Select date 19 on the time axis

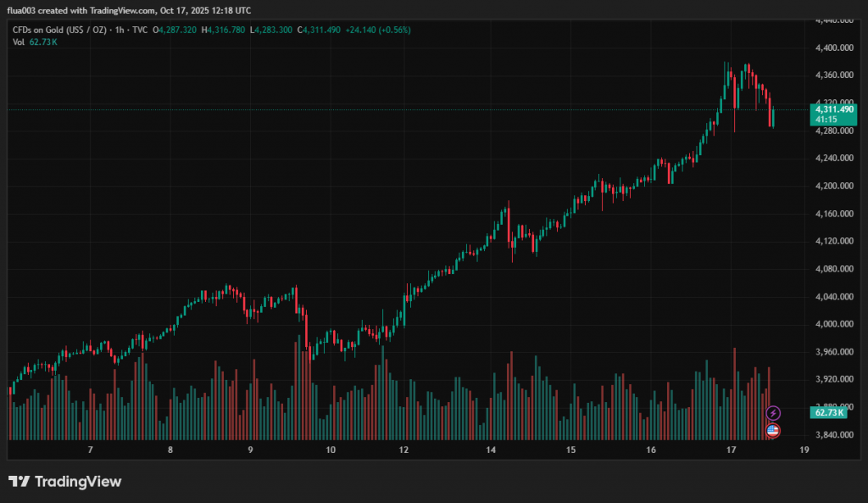[803, 450]
